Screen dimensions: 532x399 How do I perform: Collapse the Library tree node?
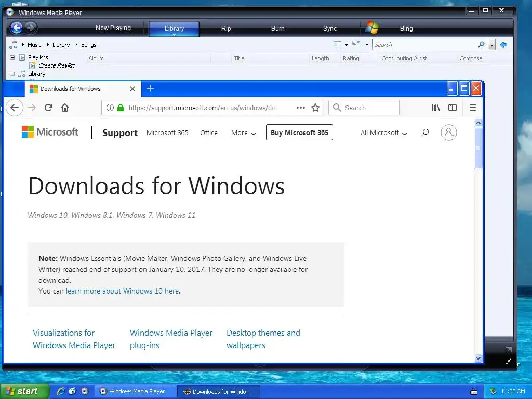(12, 74)
